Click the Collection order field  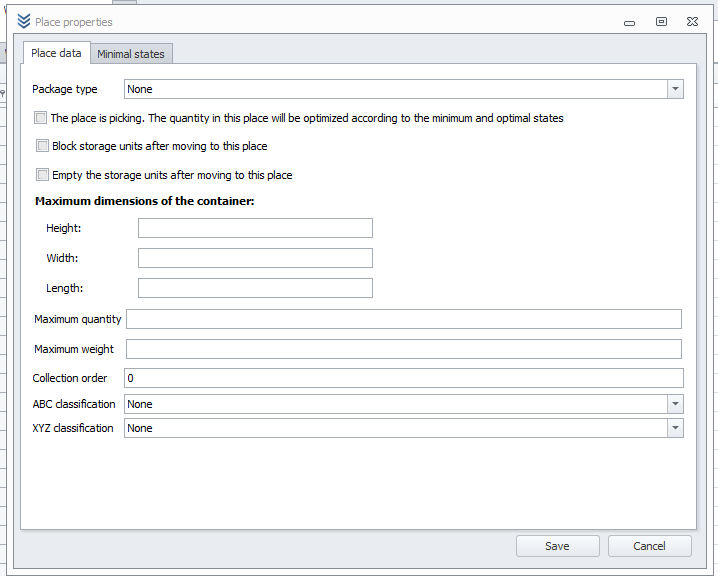coord(404,378)
